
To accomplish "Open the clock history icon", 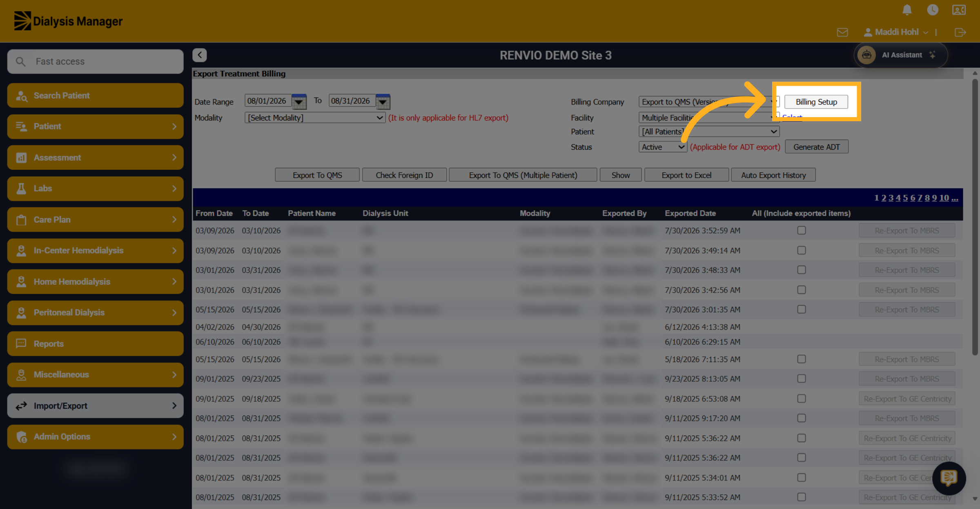I will (933, 9).
